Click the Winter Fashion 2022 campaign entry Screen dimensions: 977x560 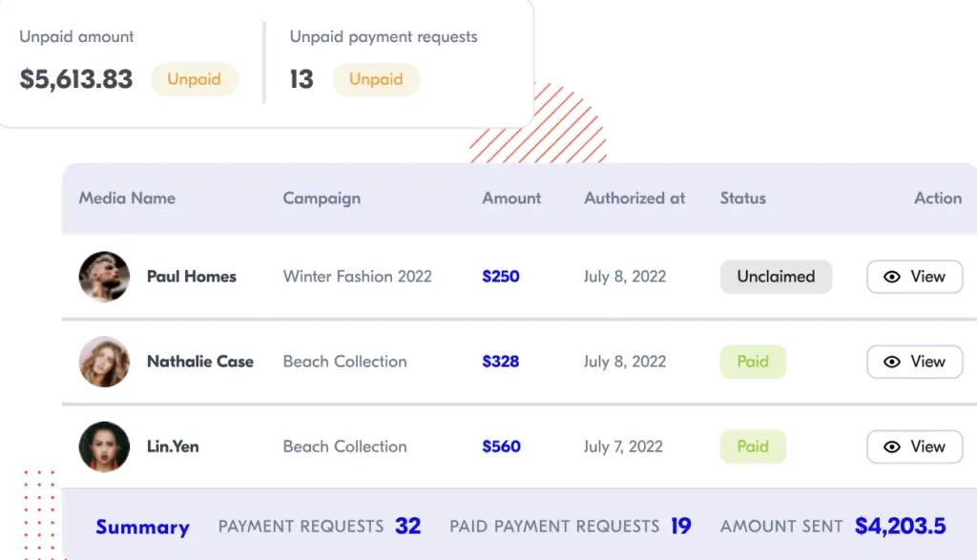click(x=357, y=277)
